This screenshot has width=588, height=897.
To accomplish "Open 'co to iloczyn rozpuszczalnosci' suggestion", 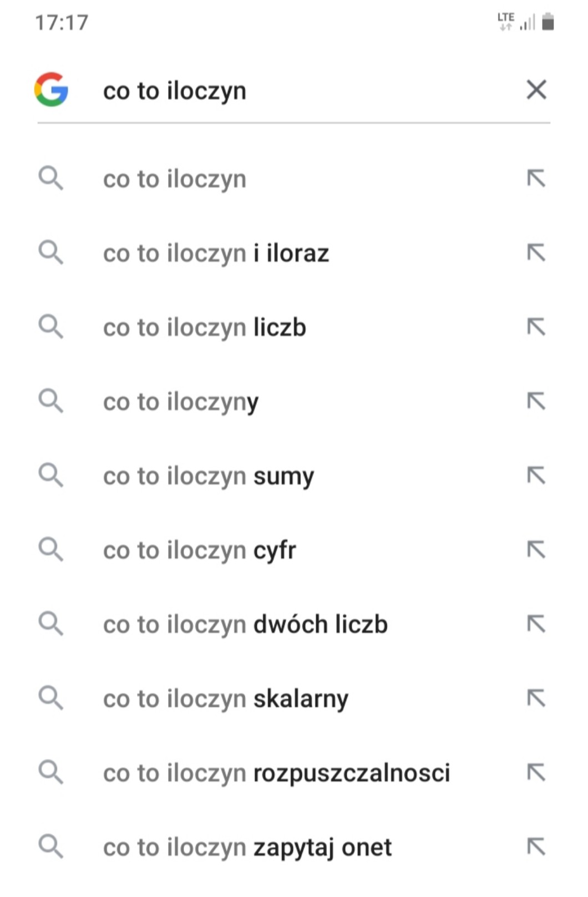I will [x=276, y=773].
